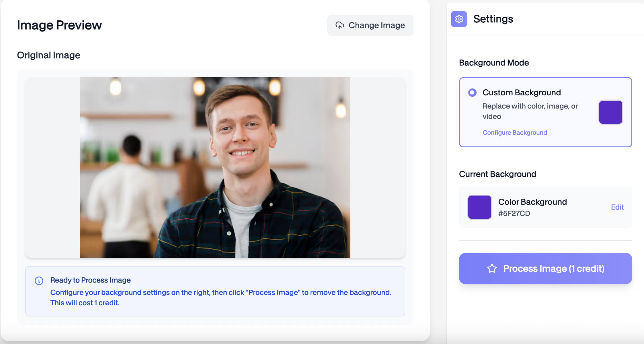
Task: Click the purple swatch in Custom Background card
Action: coord(610,112)
